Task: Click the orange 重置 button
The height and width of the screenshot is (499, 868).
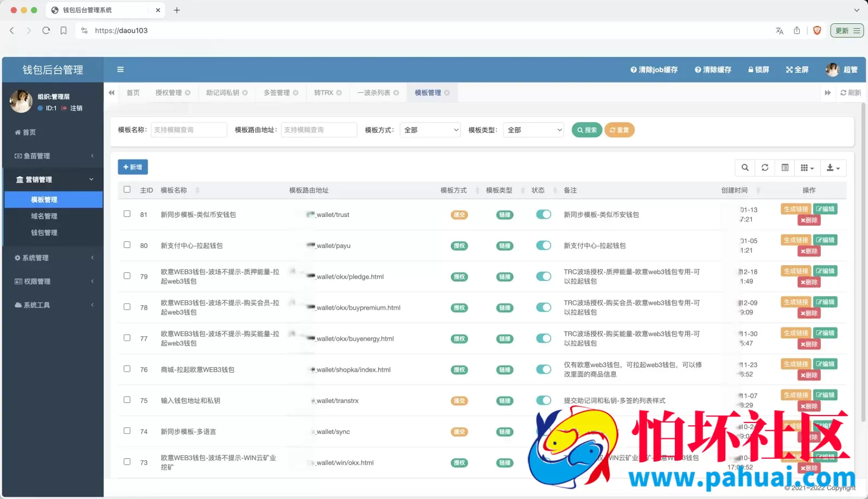Action: pos(619,130)
